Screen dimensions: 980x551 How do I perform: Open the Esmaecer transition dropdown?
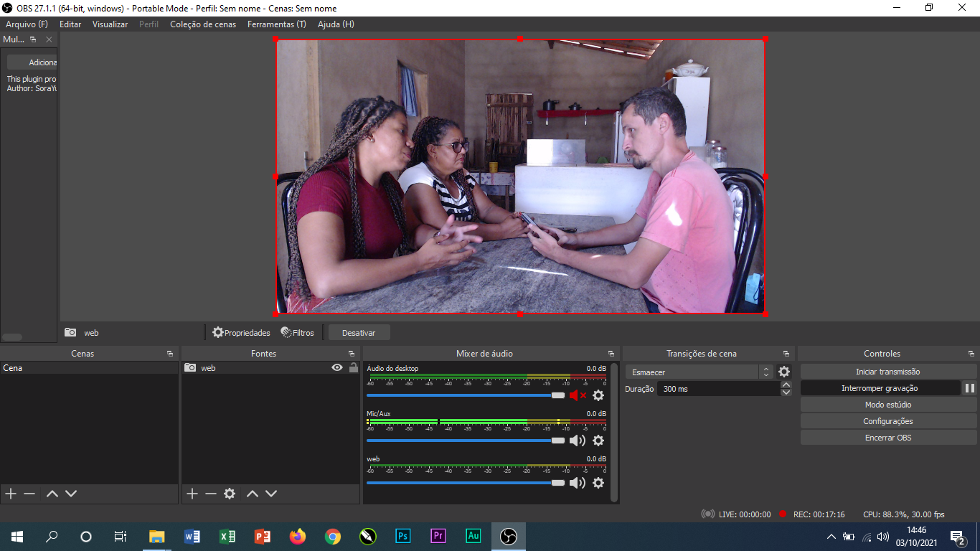tap(699, 372)
